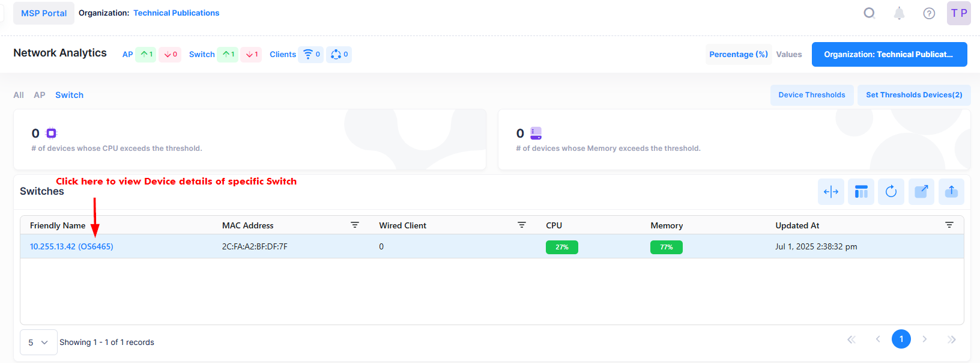Click the fit column width icon
This screenshot has width=980, height=363.
click(x=831, y=192)
